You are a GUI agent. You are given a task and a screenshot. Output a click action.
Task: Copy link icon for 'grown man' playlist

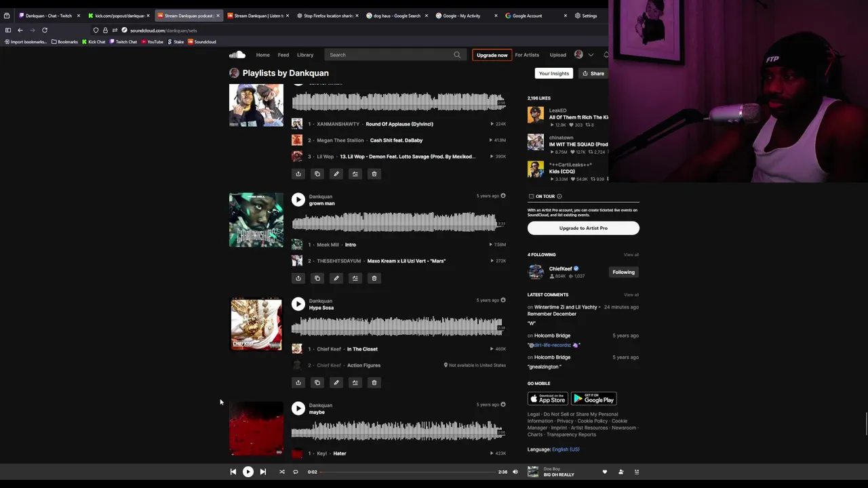pyautogui.click(x=317, y=278)
